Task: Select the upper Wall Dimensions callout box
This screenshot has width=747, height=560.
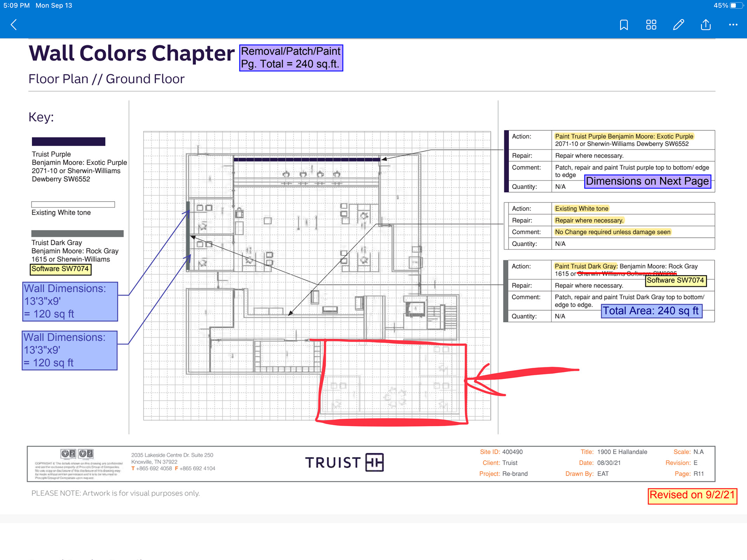Action: 70,302
